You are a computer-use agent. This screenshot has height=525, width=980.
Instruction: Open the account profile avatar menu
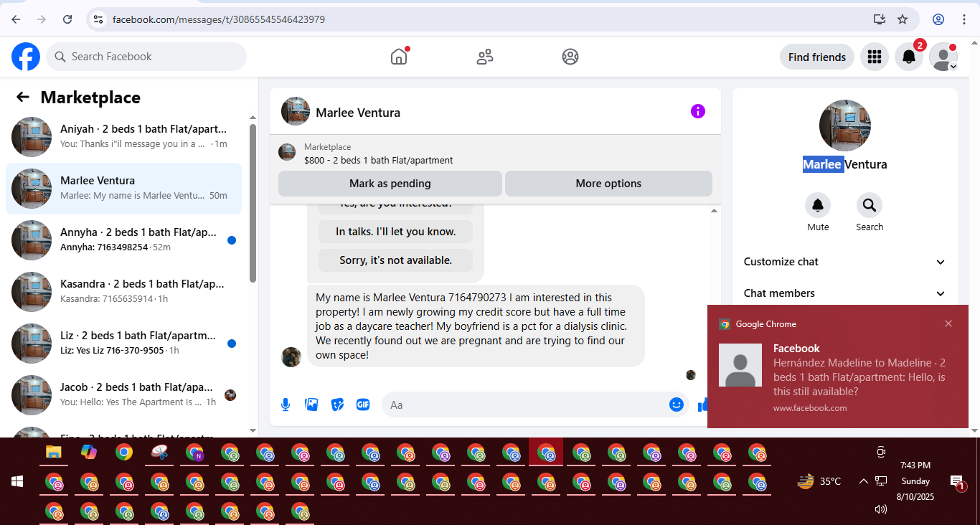pos(943,57)
